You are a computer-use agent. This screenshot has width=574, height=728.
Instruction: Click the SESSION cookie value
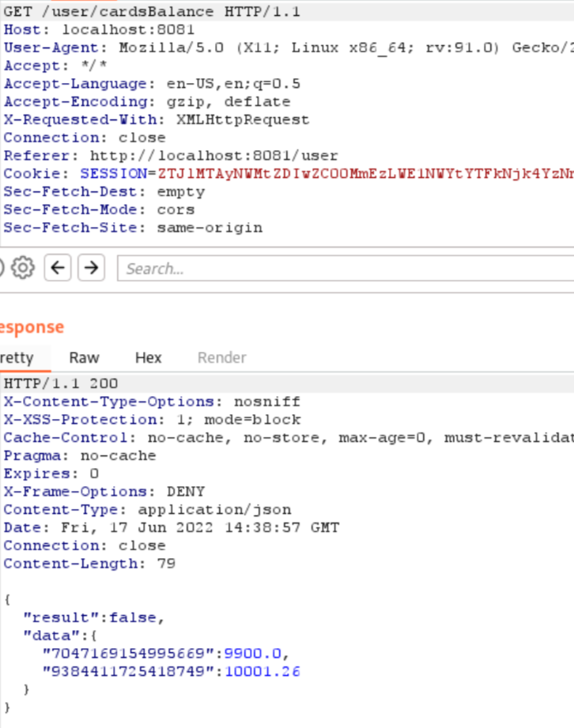coord(365,174)
